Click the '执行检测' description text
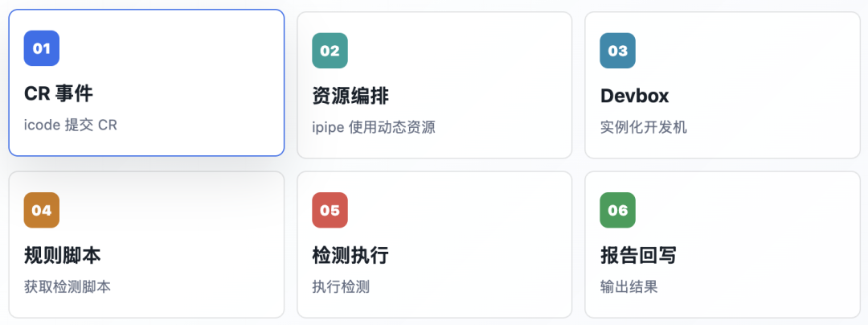 point(341,287)
